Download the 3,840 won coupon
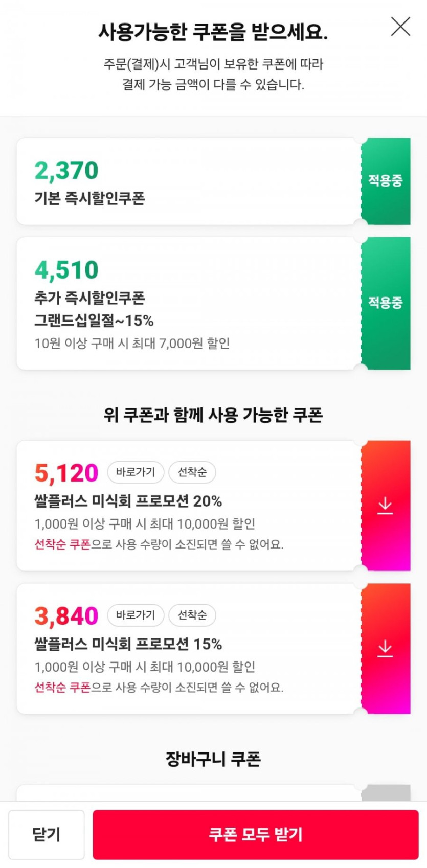Image resolution: width=427 pixels, height=868 pixels. click(385, 649)
